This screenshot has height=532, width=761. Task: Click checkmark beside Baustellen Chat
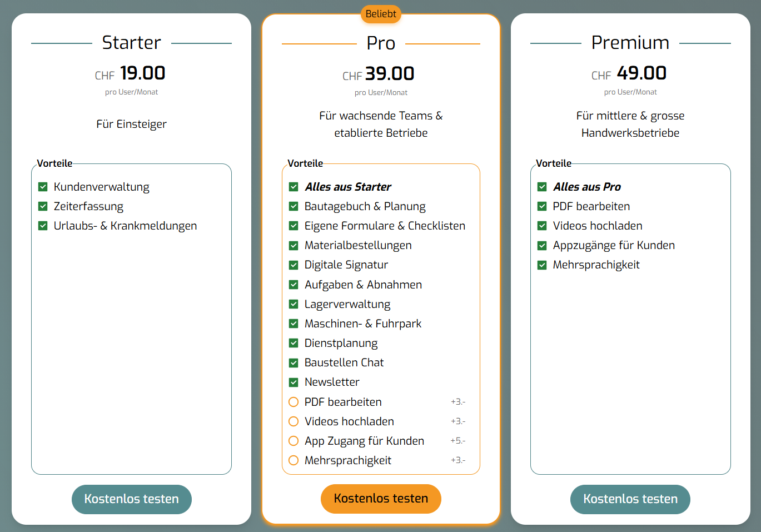coord(294,362)
